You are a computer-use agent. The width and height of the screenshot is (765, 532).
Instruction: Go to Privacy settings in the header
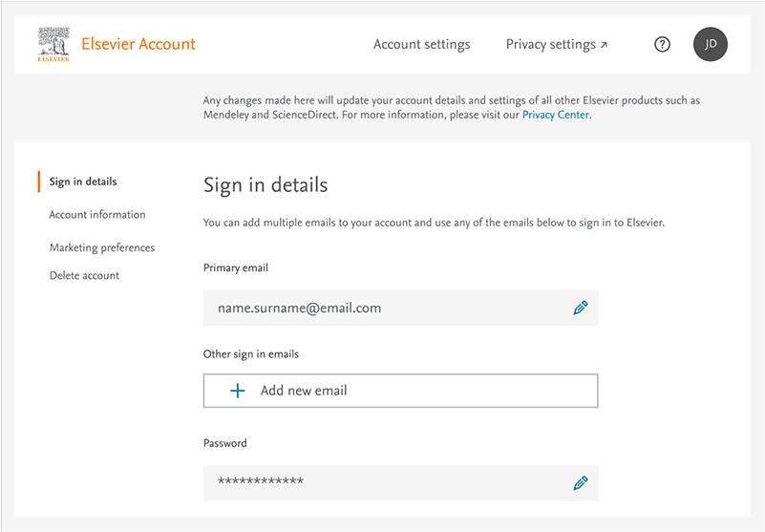click(x=550, y=44)
